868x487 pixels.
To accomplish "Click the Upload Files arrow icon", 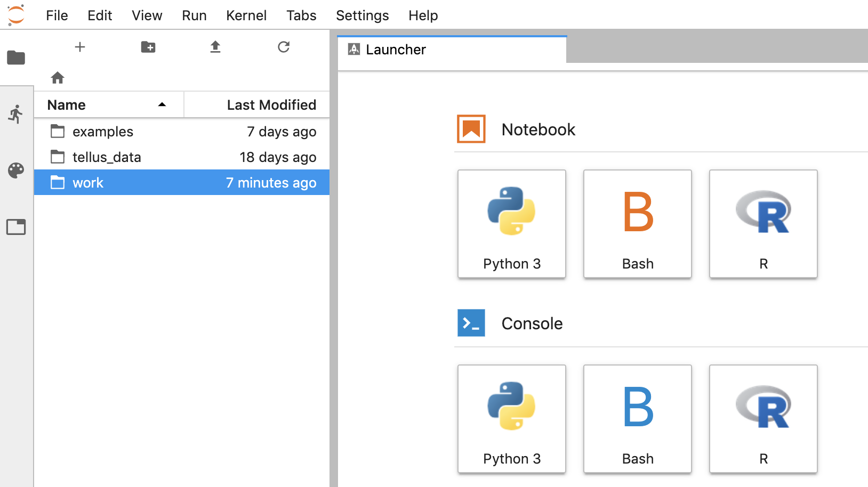I will (x=215, y=47).
